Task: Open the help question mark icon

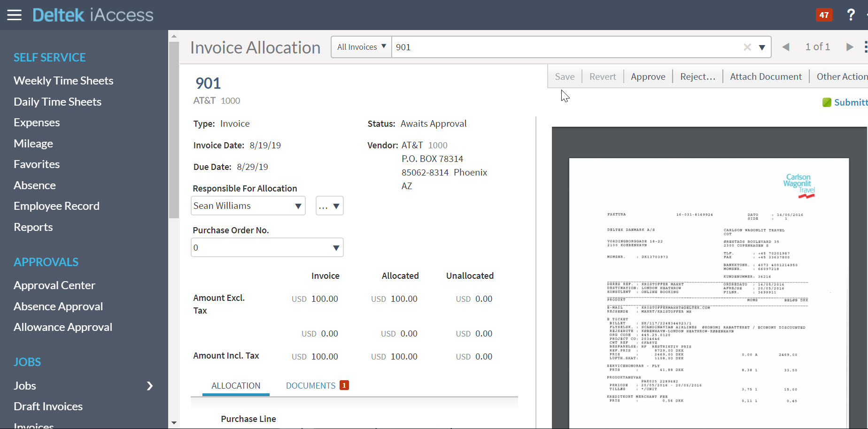Action: point(851,15)
